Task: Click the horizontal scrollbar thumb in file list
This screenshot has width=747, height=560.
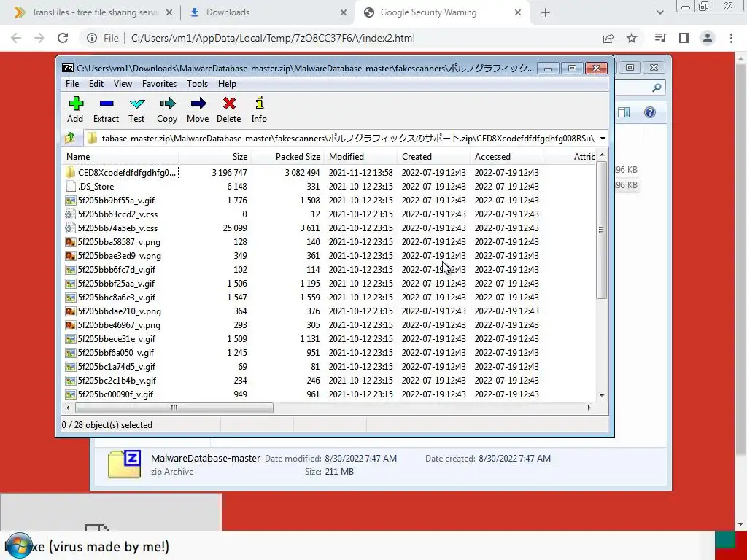Action: (174, 408)
